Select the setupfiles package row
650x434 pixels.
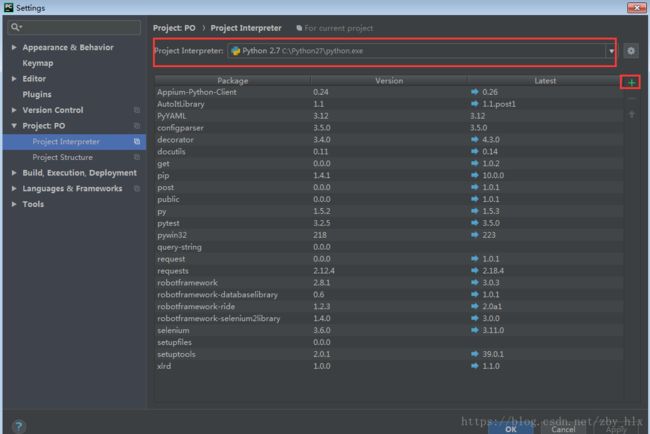click(389, 342)
